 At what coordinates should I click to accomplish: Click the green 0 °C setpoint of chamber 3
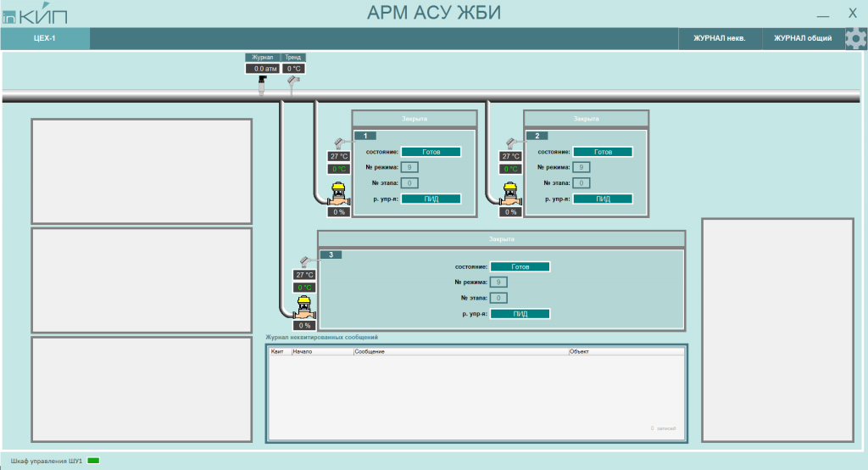click(304, 288)
